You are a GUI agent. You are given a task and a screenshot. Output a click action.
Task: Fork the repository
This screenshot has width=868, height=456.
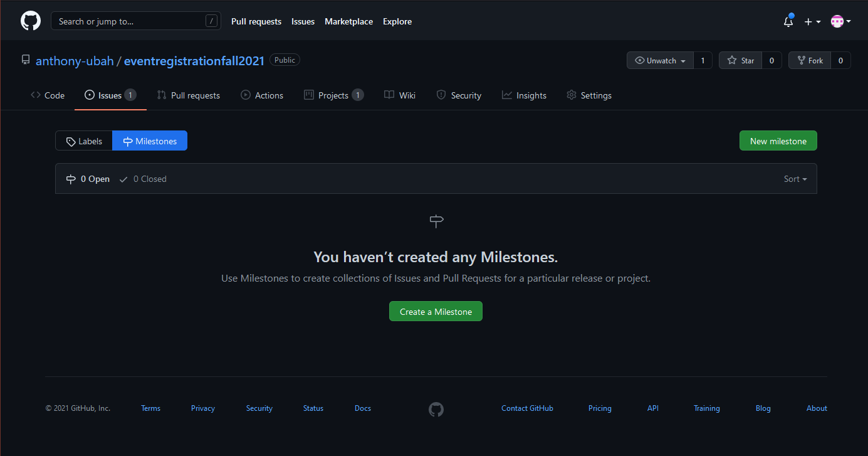click(x=809, y=61)
